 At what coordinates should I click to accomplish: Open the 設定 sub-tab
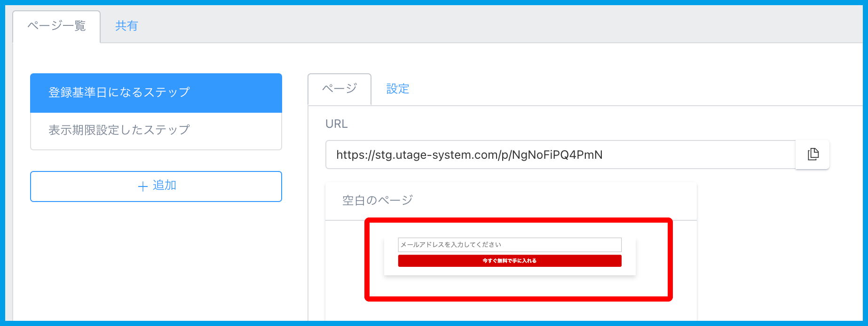(397, 89)
